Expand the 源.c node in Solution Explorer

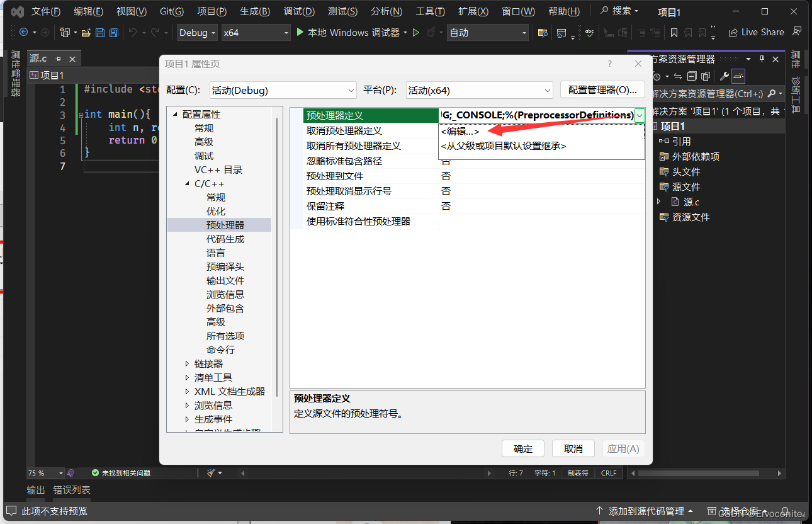658,202
